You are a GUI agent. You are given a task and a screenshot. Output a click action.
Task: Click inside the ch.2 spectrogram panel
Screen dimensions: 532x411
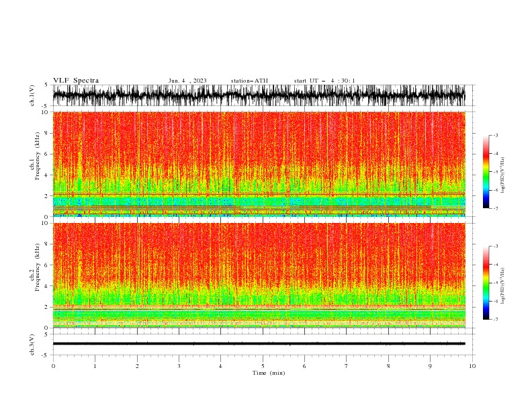pyautogui.click(x=259, y=275)
